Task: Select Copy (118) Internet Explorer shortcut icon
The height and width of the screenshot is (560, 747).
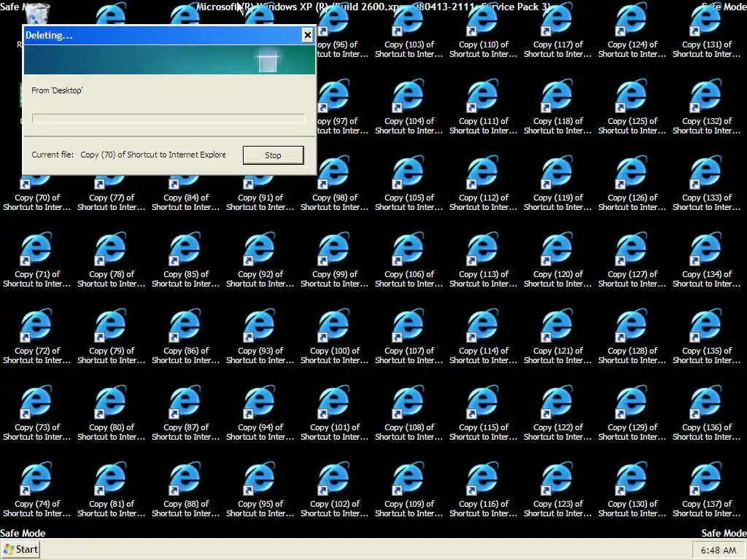Action: point(557,96)
